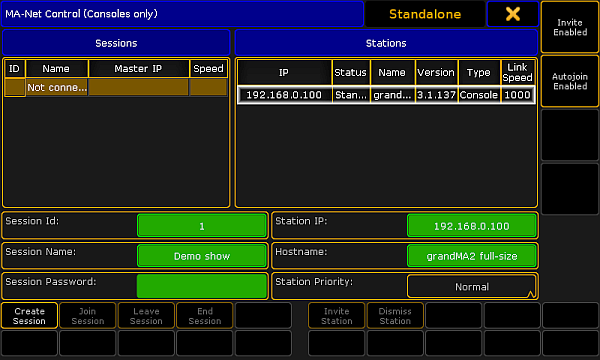The image size is (600, 360).
Task: Click the End Session button
Action: 205,316
